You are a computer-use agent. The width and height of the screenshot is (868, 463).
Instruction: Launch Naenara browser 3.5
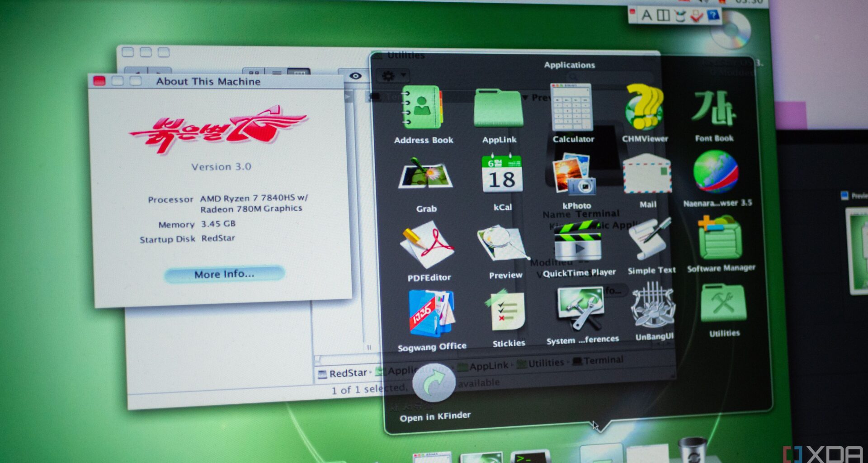[716, 172]
